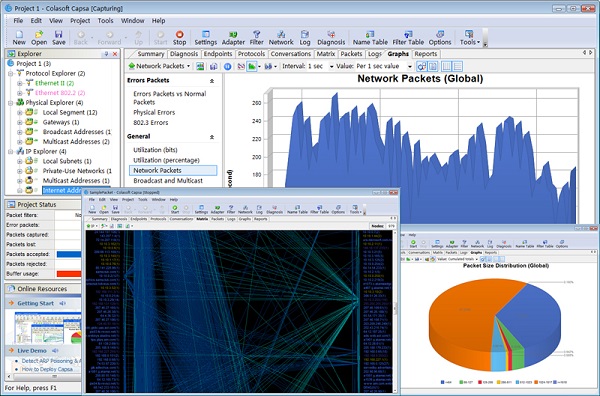Screen dimensions: 600x396
Task: Click the New project toolbar icon
Action: click(19, 38)
